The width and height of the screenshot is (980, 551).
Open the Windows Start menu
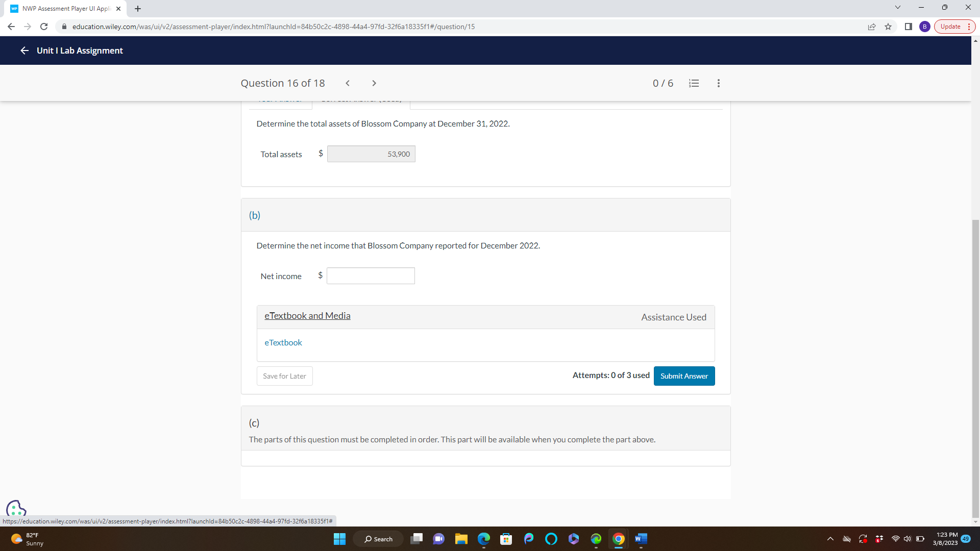(x=339, y=539)
